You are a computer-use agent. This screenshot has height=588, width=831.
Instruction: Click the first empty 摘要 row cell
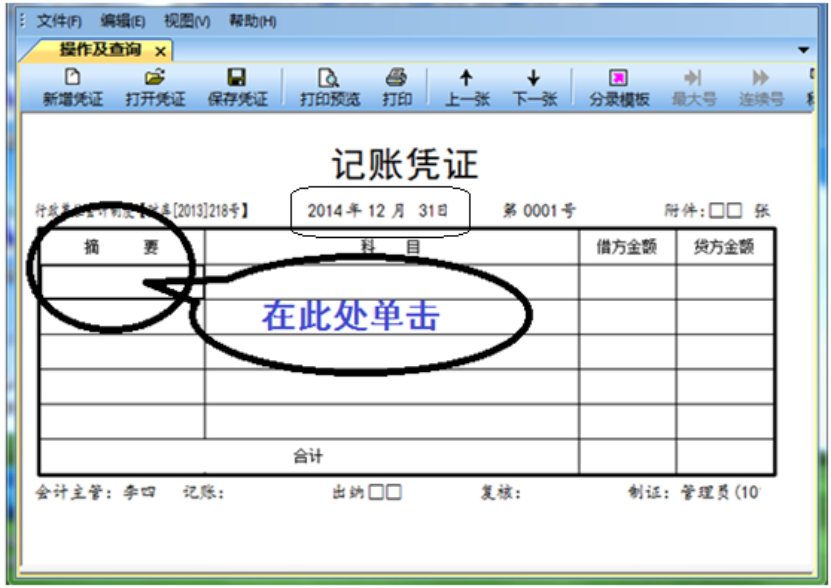[x=122, y=282]
